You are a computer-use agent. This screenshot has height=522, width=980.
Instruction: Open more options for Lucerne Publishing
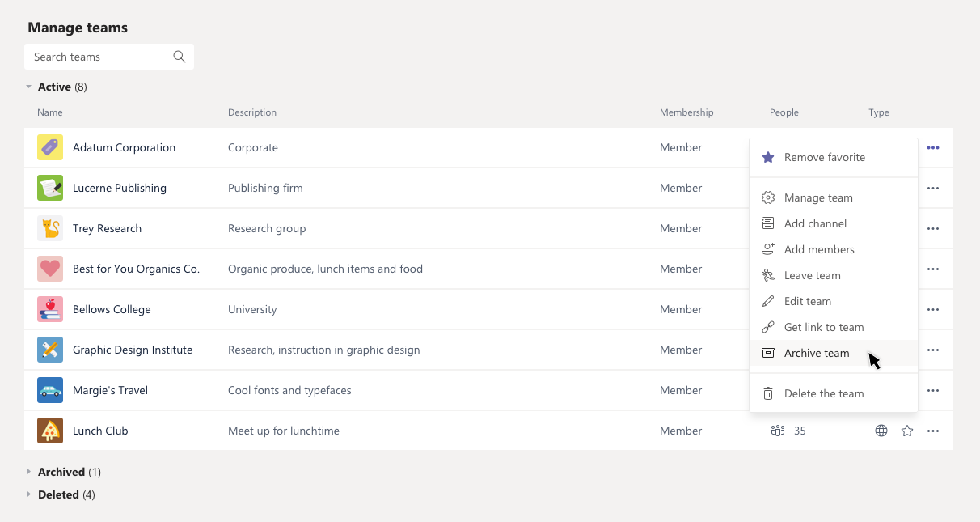click(x=933, y=189)
